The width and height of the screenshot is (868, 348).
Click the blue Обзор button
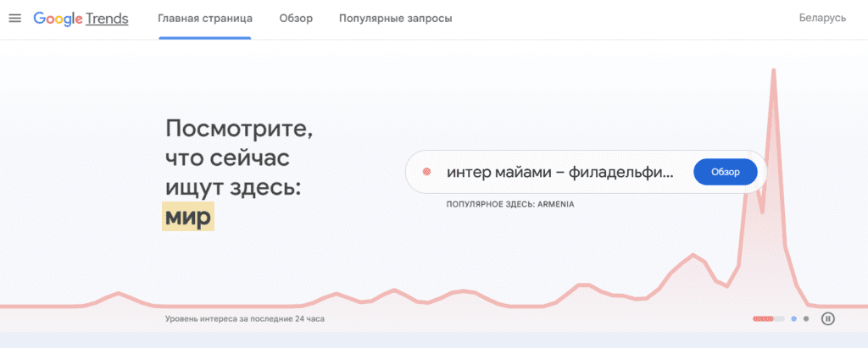click(x=726, y=172)
